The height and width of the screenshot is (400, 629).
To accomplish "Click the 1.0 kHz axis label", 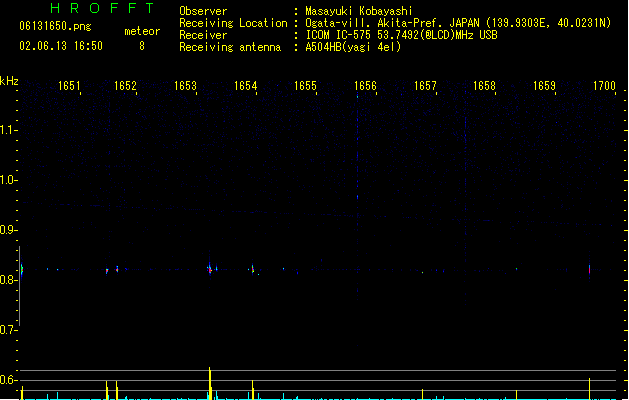I will [8, 180].
